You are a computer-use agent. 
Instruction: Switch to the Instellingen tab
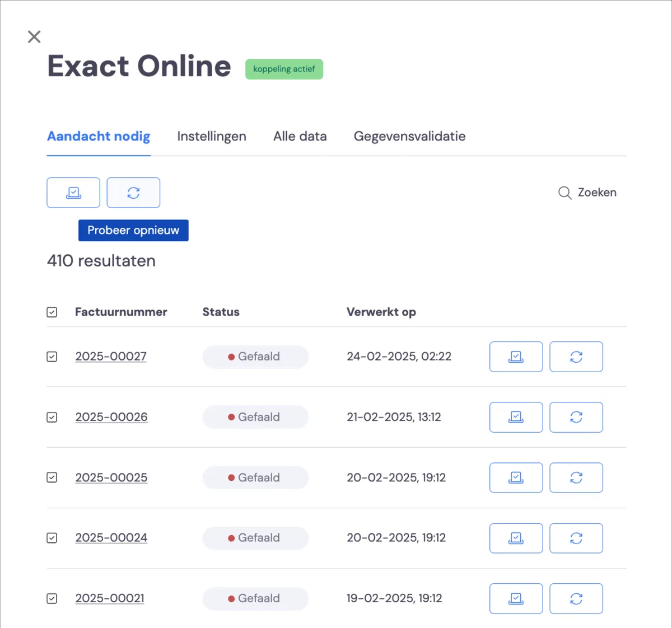coord(212,137)
